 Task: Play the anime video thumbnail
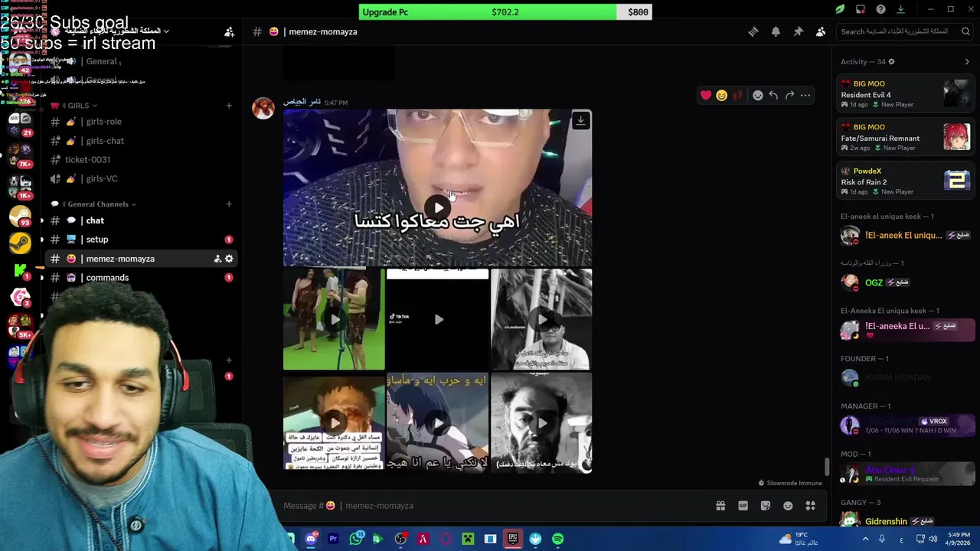tap(438, 422)
